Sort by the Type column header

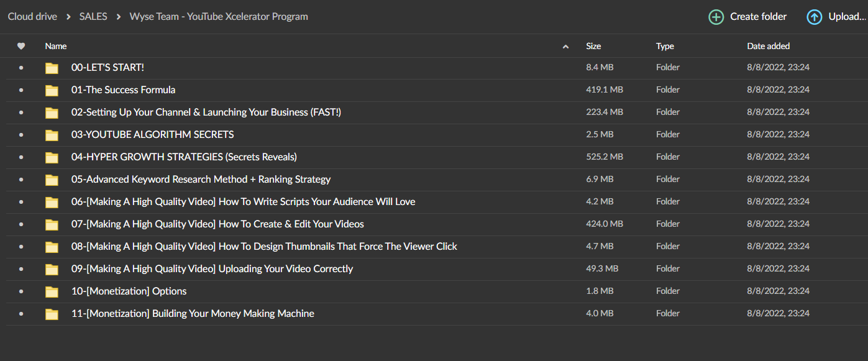665,46
